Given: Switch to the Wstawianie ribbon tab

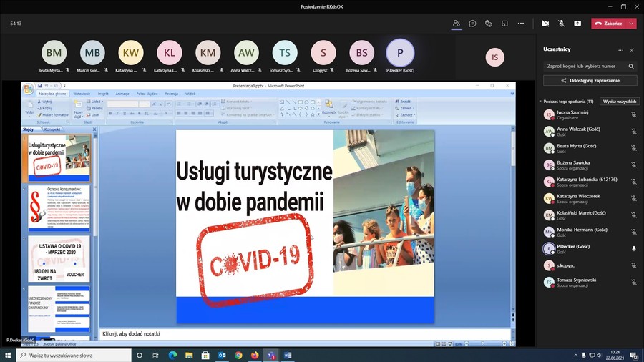Looking at the screenshot, I should (82, 94).
